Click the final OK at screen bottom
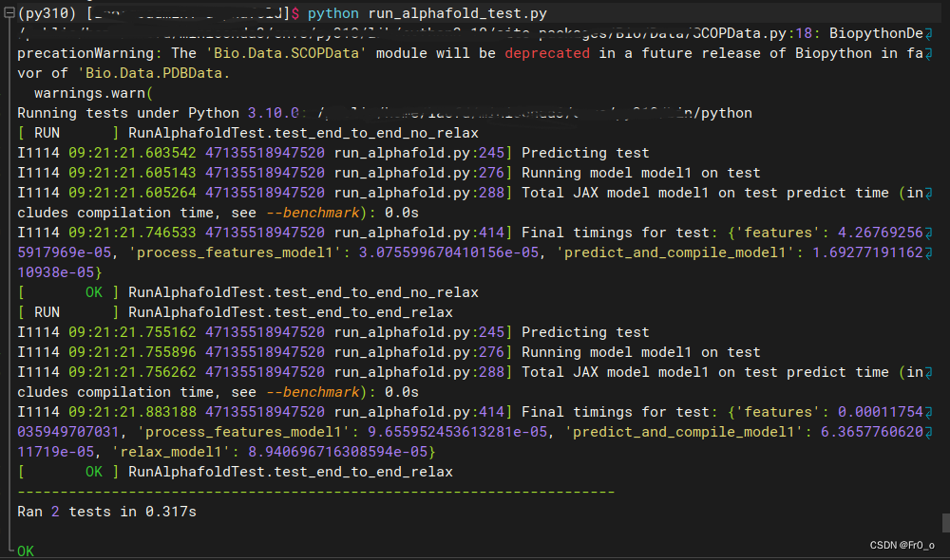 tap(25, 551)
